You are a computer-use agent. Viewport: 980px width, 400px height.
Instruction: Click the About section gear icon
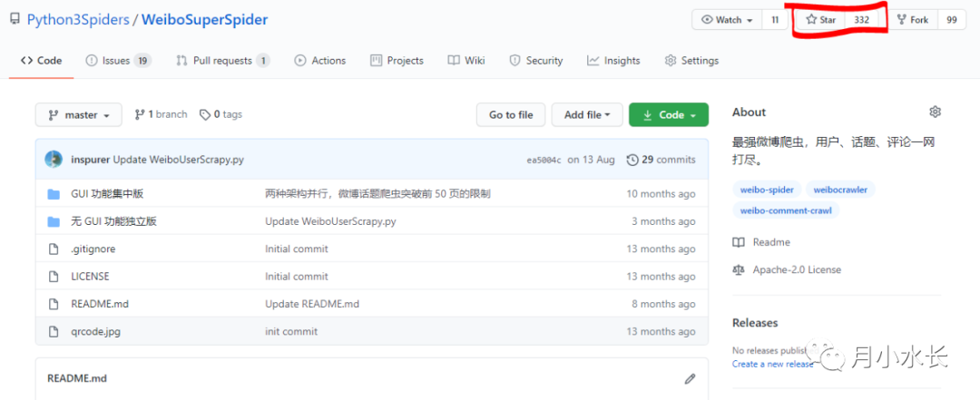[935, 112]
